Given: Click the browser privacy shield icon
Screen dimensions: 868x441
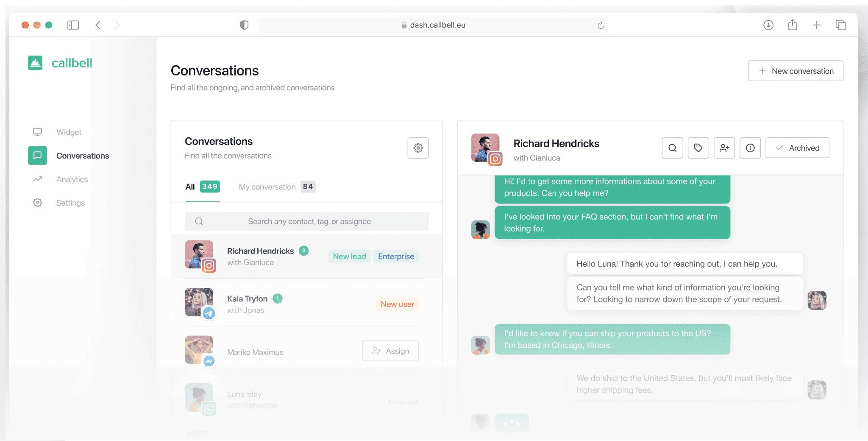Looking at the screenshot, I should (244, 25).
